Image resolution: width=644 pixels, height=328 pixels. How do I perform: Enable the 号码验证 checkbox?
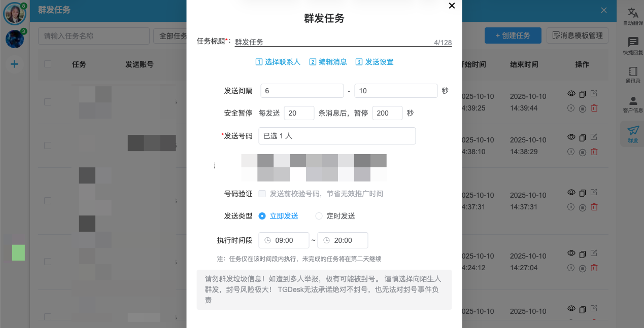point(262,194)
